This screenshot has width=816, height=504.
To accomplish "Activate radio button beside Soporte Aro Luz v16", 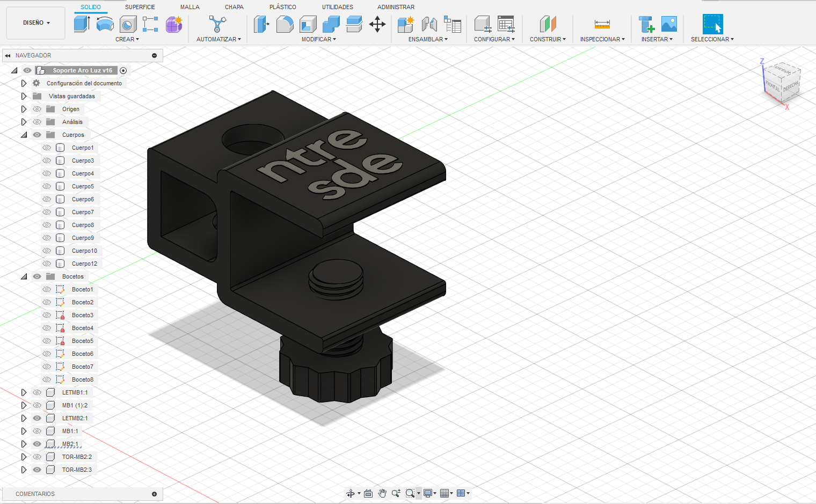I will pos(123,70).
